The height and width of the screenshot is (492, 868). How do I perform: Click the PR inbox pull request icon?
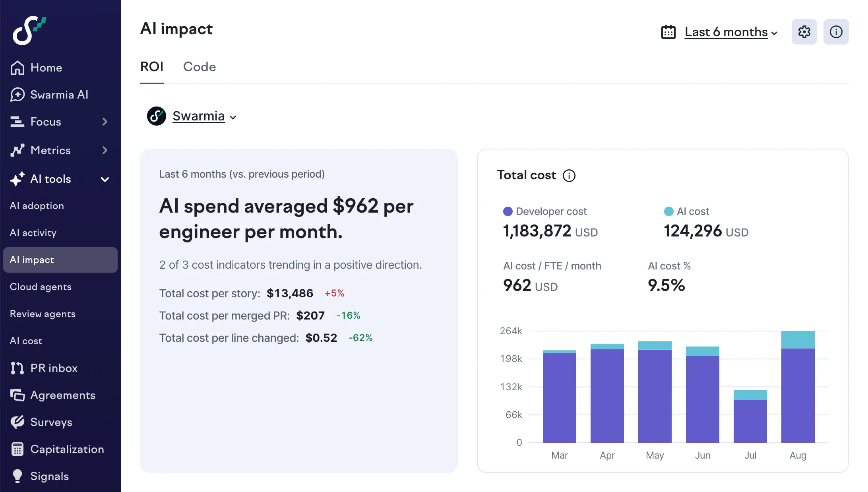[17, 368]
